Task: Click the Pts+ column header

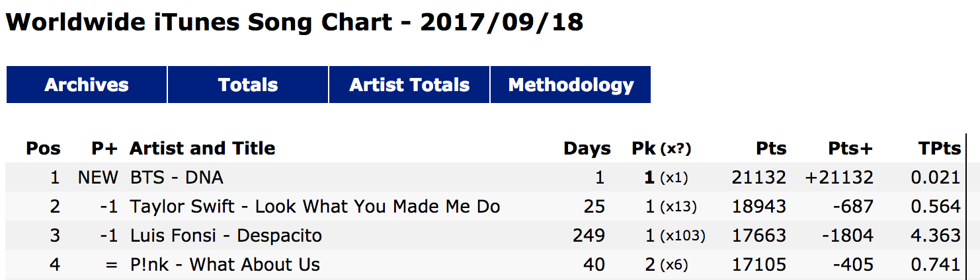Action: pyautogui.click(x=850, y=149)
